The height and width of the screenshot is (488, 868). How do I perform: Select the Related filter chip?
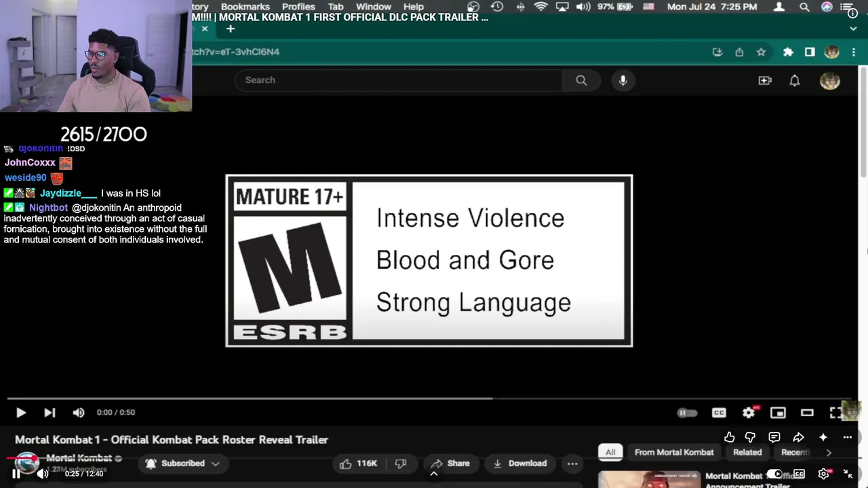[x=747, y=452]
